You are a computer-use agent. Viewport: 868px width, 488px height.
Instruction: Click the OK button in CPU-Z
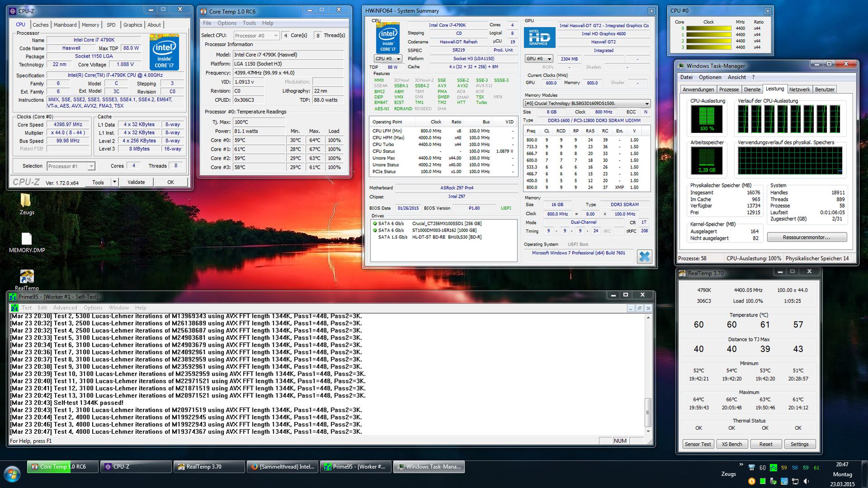(x=171, y=182)
